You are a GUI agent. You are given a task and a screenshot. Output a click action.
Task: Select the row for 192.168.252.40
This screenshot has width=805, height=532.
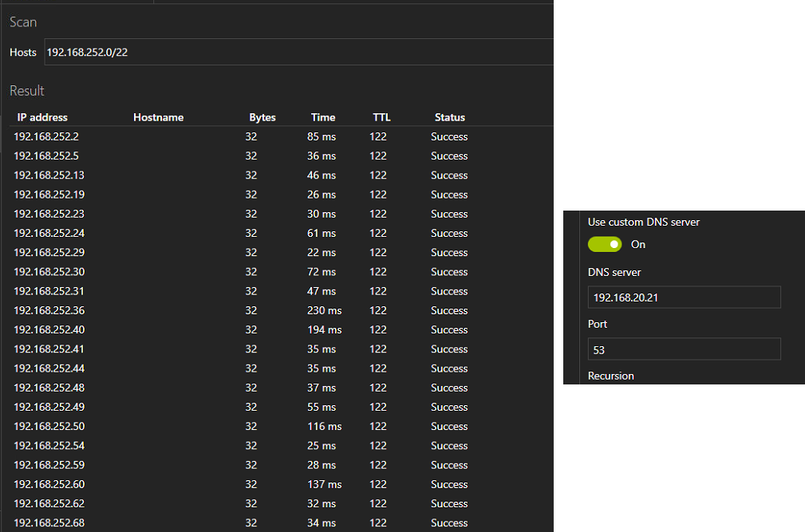[x=281, y=330]
